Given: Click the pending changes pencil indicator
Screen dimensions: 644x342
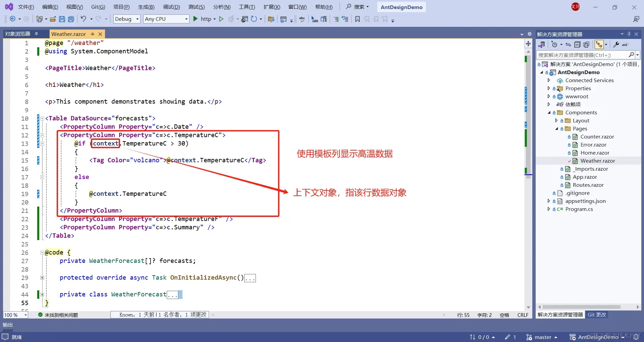Looking at the screenshot, I should click(x=511, y=337).
